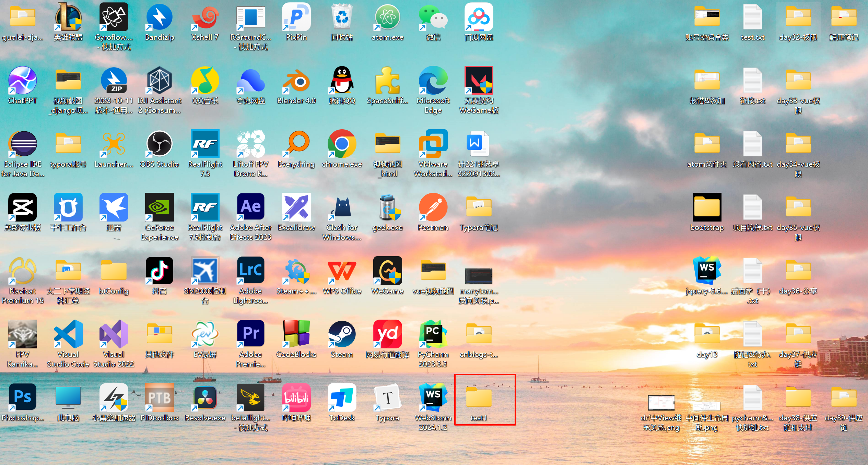
Task: Launch the 迅雷 (Thunder) shortcut
Action: [x=114, y=207]
